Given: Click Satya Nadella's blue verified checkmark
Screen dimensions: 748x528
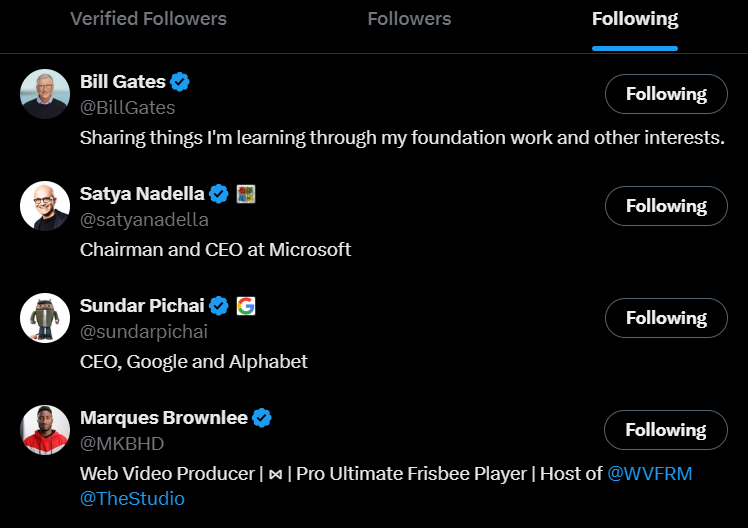Looking at the screenshot, I should 219,194.
